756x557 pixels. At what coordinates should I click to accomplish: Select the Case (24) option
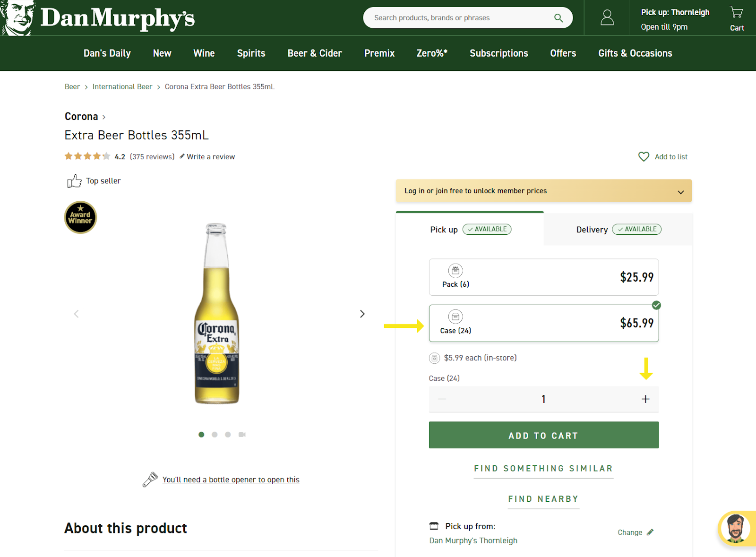pos(543,324)
